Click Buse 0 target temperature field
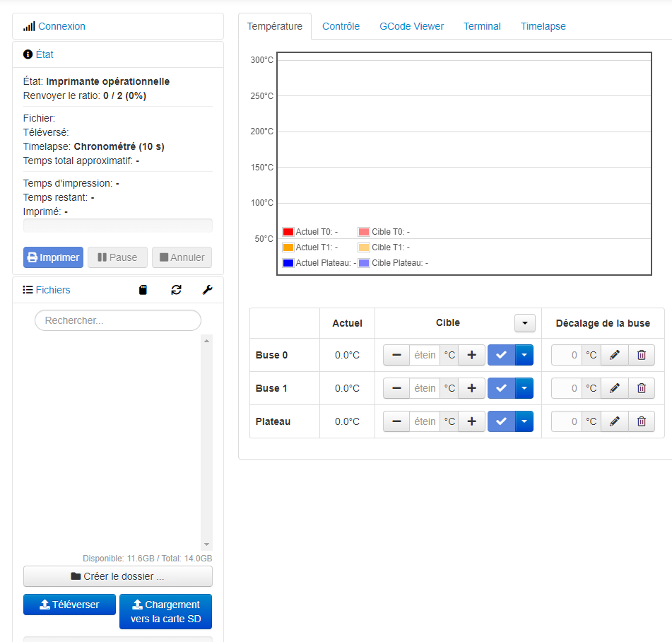 pyautogui.click(x=425, y=355)
